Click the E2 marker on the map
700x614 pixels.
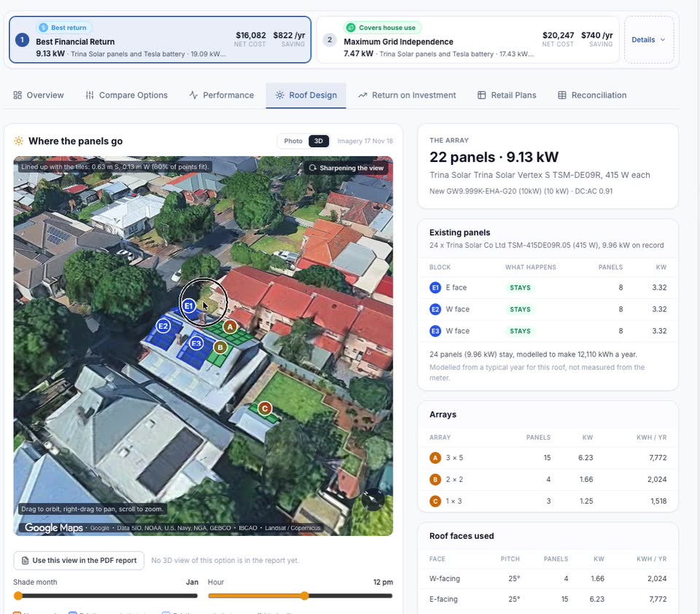coord(163,326)
